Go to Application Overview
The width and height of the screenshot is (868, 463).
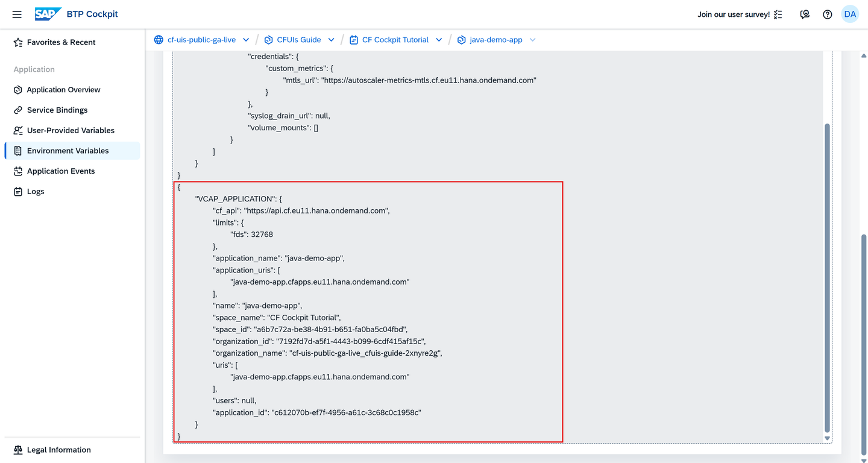(x=72, y=90)
